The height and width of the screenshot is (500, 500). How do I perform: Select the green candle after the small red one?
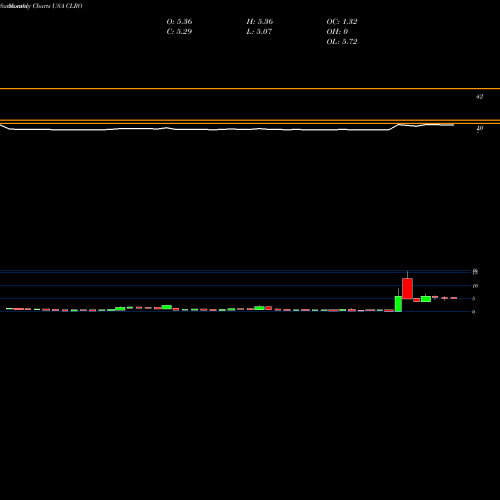(426, 299)
